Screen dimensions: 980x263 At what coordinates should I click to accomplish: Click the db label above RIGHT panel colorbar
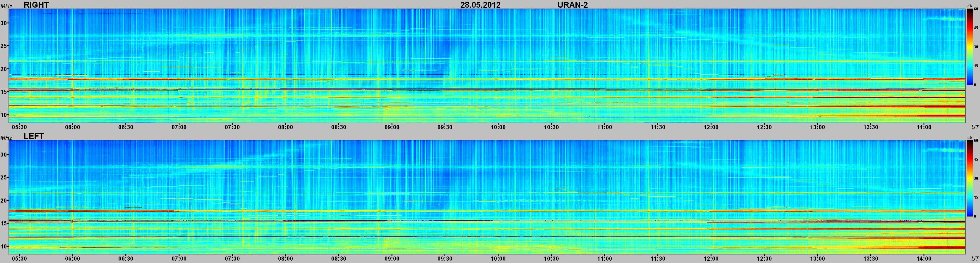click(969, 6)
